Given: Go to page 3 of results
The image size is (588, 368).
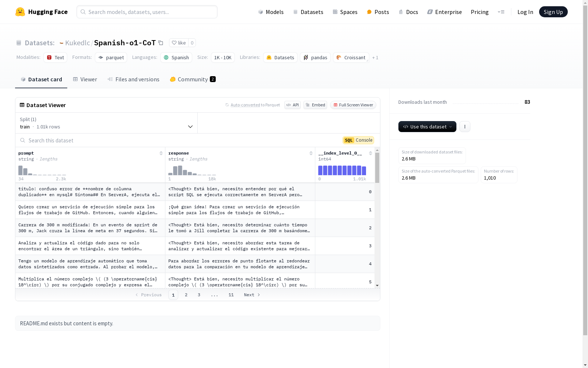Looking at the screenshot, I should pyautogui.click(x=199, y=295).
